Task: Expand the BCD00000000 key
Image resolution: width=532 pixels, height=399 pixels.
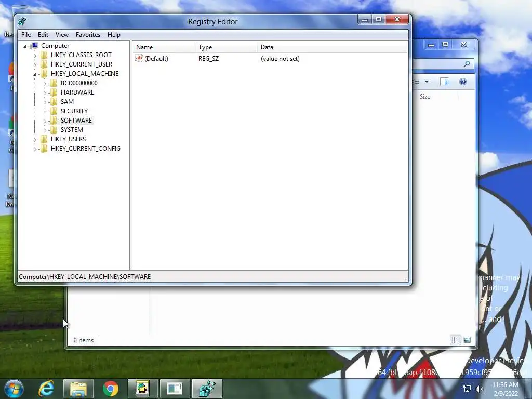Action: click(x=45, y=84)
